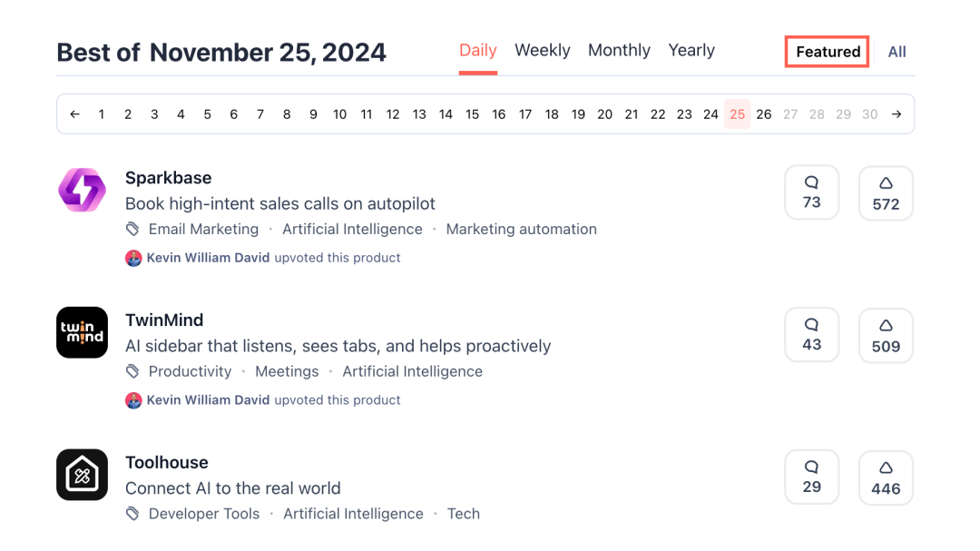Screen dimensions: 980x551
Task: Click the Sparkbase purple logo icon
Action: 82,191
